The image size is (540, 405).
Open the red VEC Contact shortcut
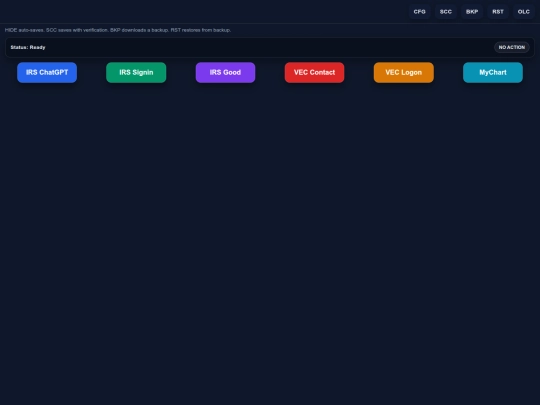coord(314,72)
